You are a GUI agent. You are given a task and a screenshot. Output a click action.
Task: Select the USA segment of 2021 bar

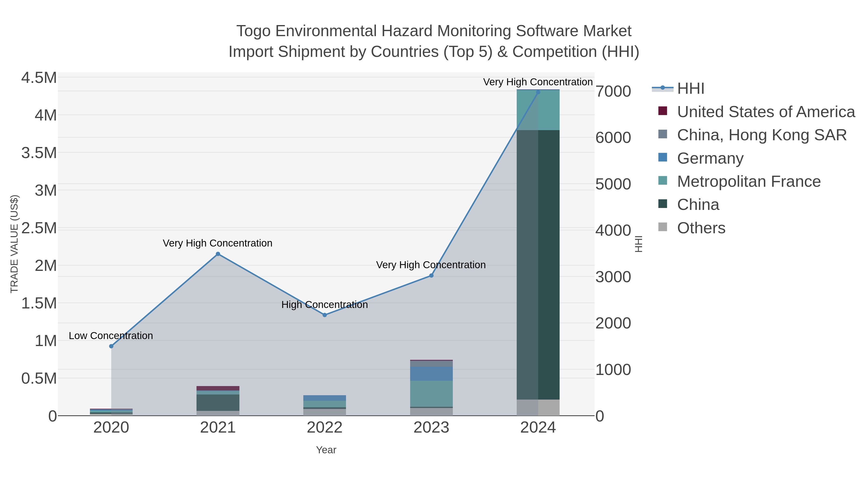(x=218, y=388)
